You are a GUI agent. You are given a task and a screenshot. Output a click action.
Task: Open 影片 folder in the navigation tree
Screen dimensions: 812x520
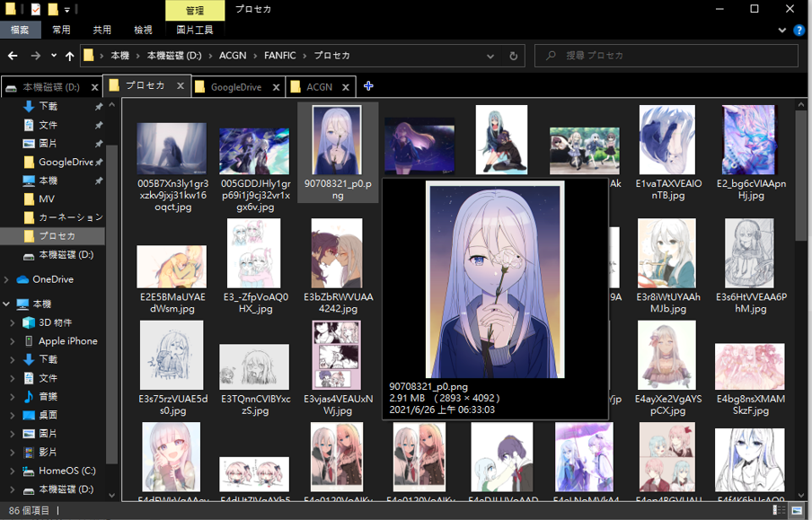point(48,452)
